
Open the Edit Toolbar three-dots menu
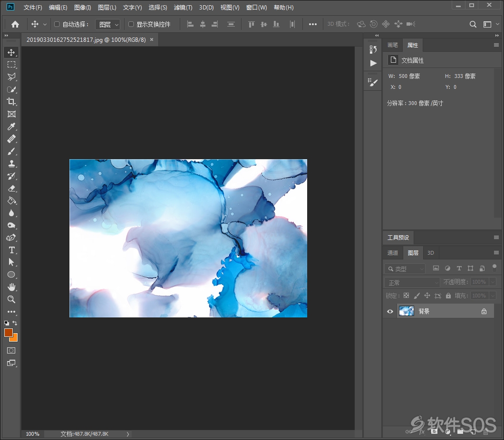point(11,312)
